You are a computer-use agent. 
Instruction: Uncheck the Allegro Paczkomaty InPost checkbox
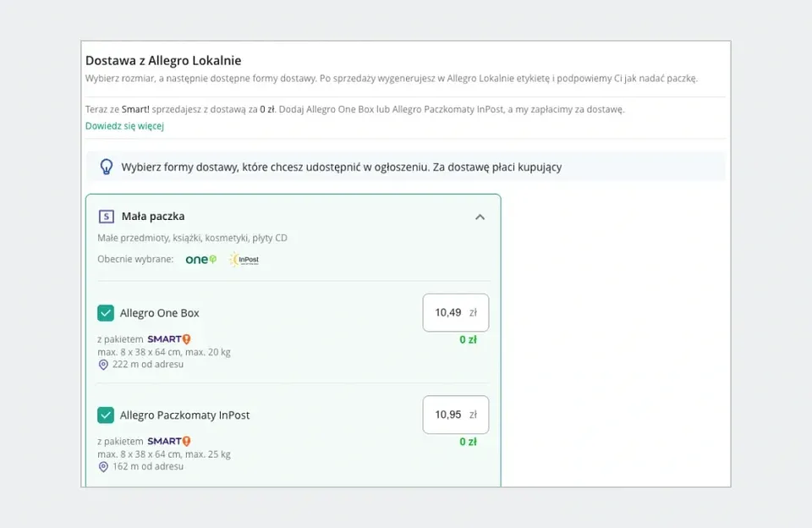[x=106, y=415]
